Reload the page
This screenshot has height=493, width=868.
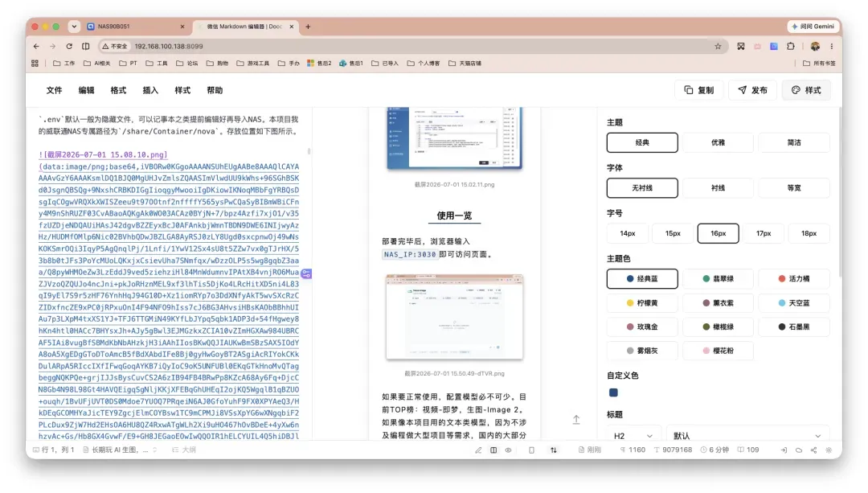(x=69, y=47)
